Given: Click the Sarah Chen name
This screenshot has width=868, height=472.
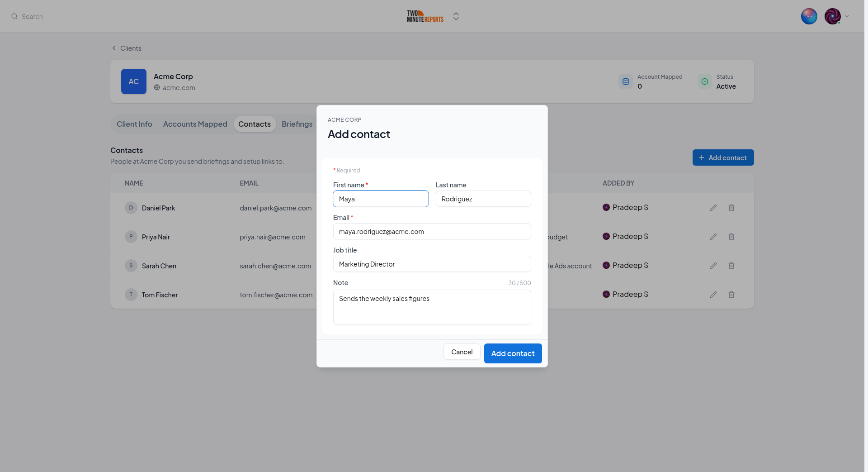Looking at the screenshot, I should tap(159, 266).
